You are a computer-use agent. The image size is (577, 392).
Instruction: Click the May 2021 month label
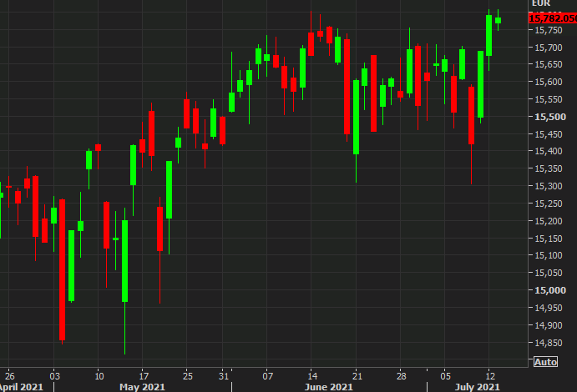142,387
